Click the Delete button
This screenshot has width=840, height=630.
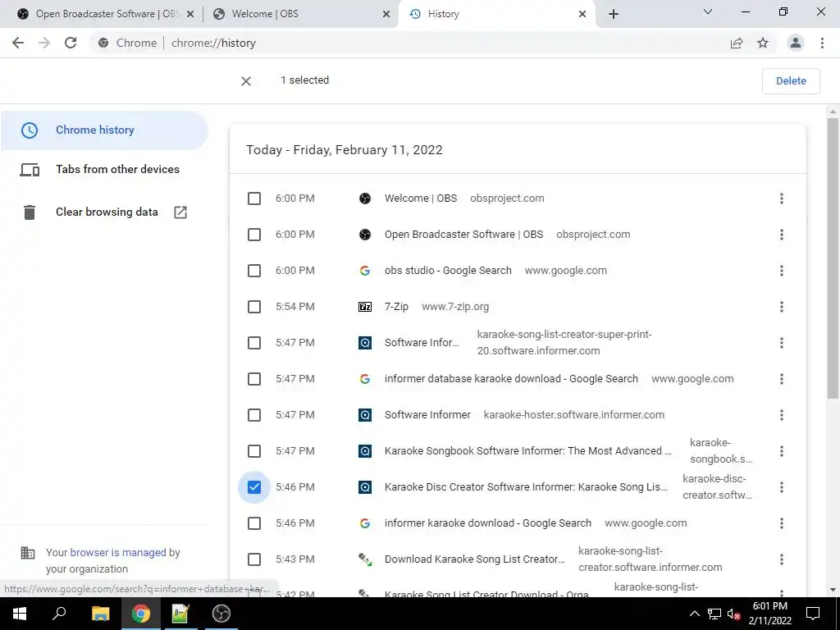[791, 81]
